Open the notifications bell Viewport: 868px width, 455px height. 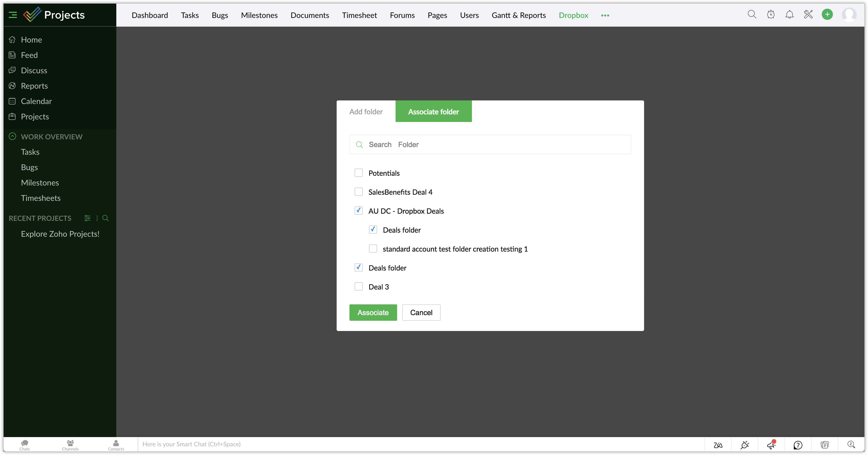(790, 15)
